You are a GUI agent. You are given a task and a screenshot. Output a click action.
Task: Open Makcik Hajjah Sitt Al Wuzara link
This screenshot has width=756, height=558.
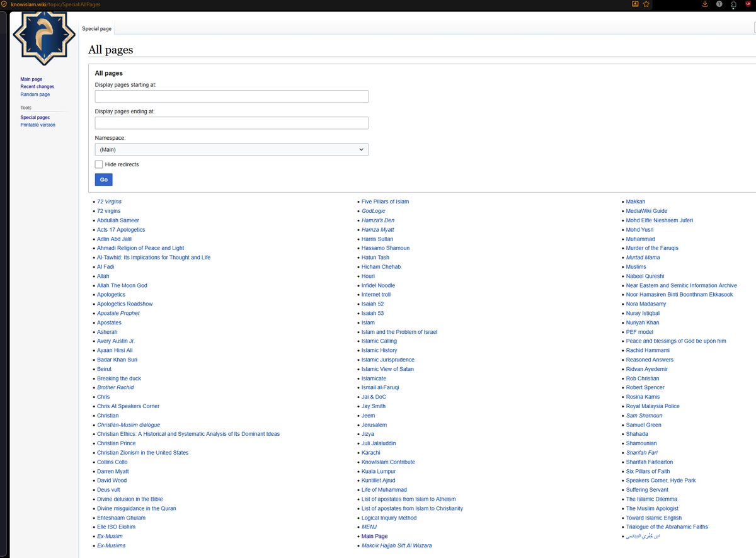(x=397, y=545)
